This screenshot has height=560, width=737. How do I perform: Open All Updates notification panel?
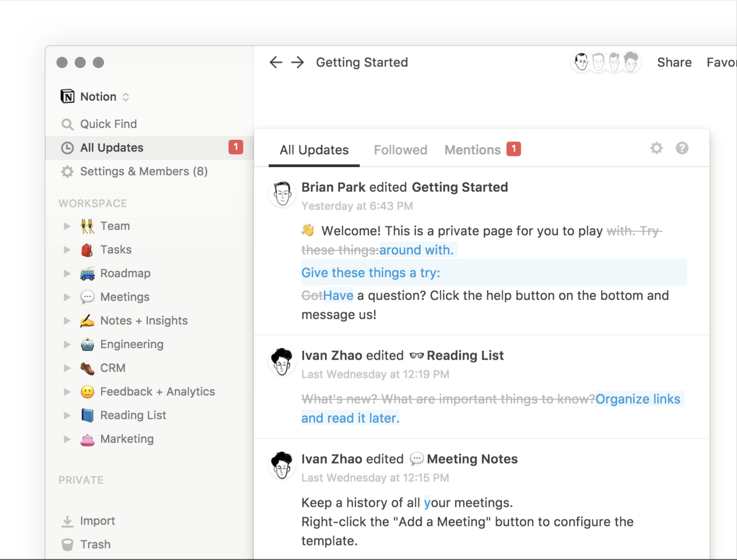pyautogui.click(x=112, y=147)
